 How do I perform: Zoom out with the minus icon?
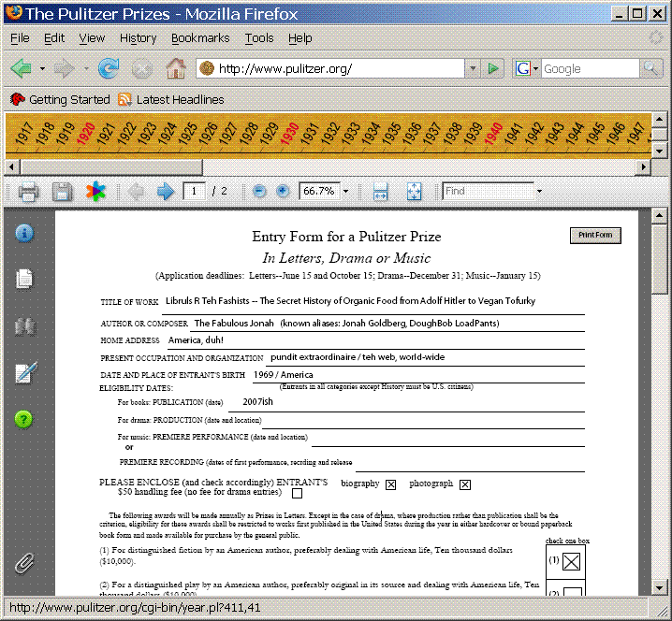(259, 191)
